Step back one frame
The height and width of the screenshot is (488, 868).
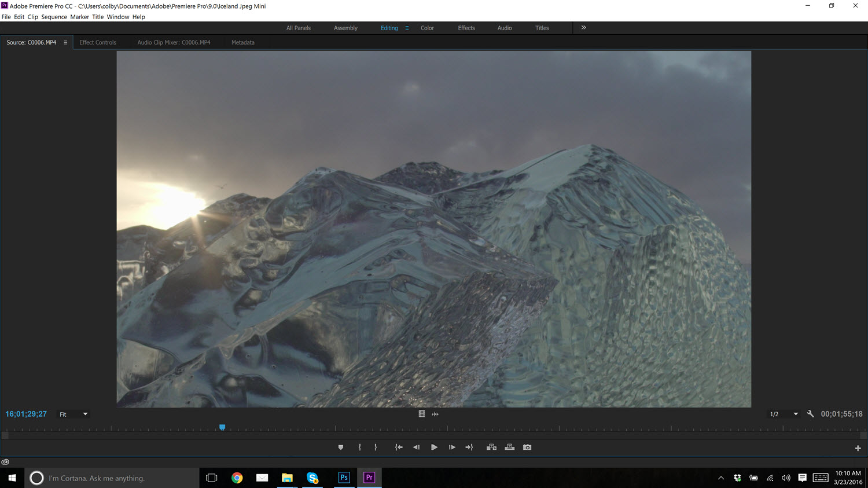pyautogui.click(x=416, y=447)
